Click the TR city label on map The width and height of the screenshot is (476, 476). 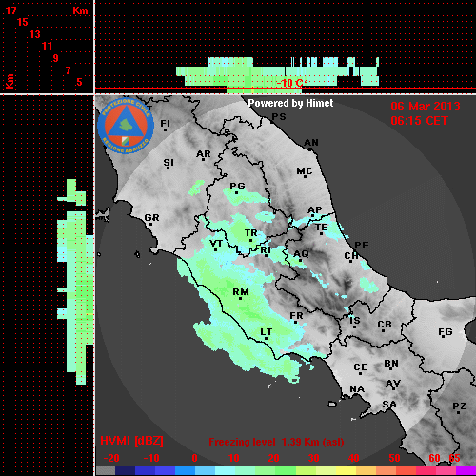250,233
